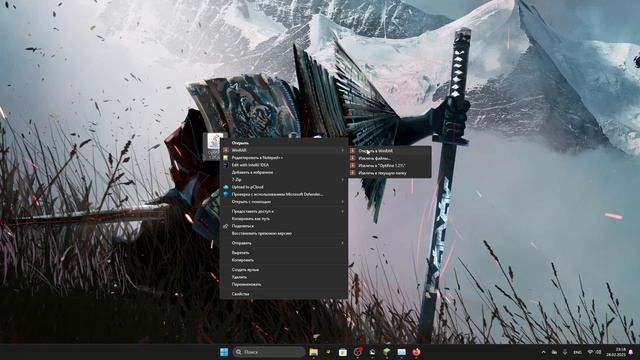This screenshot has width=640, height=360.
Task: Select 'Извлечь файлы...' in the submenu
Action: [390, 158]
